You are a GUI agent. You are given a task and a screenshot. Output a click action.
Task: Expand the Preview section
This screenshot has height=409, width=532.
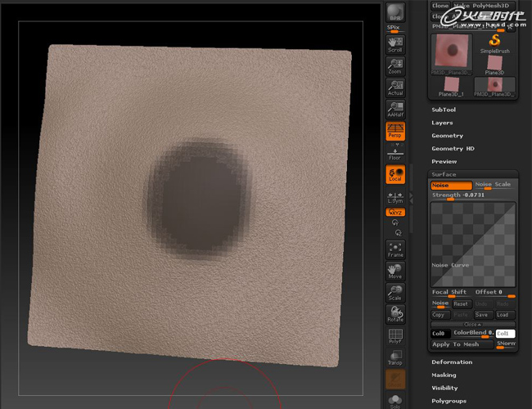444,161
